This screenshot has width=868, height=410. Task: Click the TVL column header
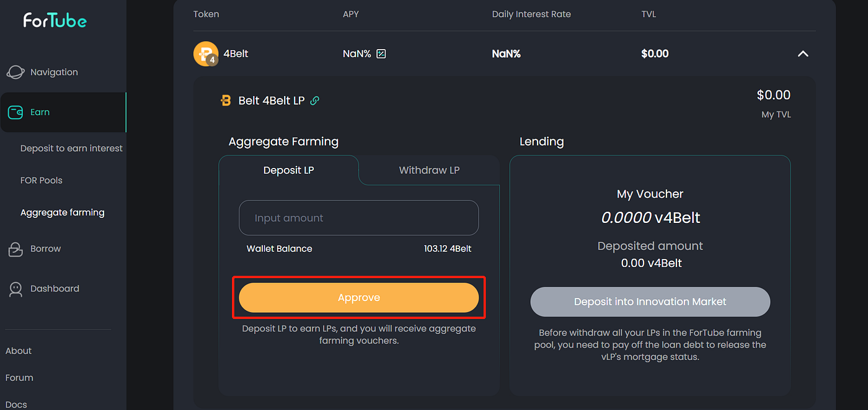pos(649,14)
